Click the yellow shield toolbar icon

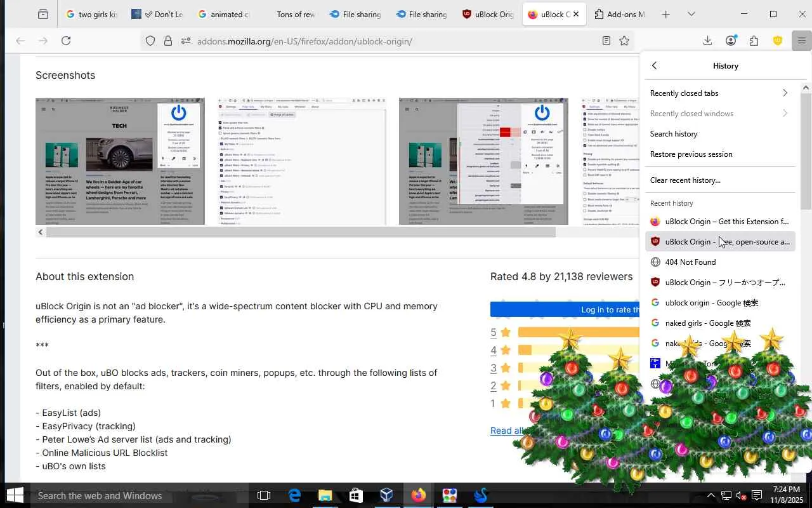[x=777, y=41]
